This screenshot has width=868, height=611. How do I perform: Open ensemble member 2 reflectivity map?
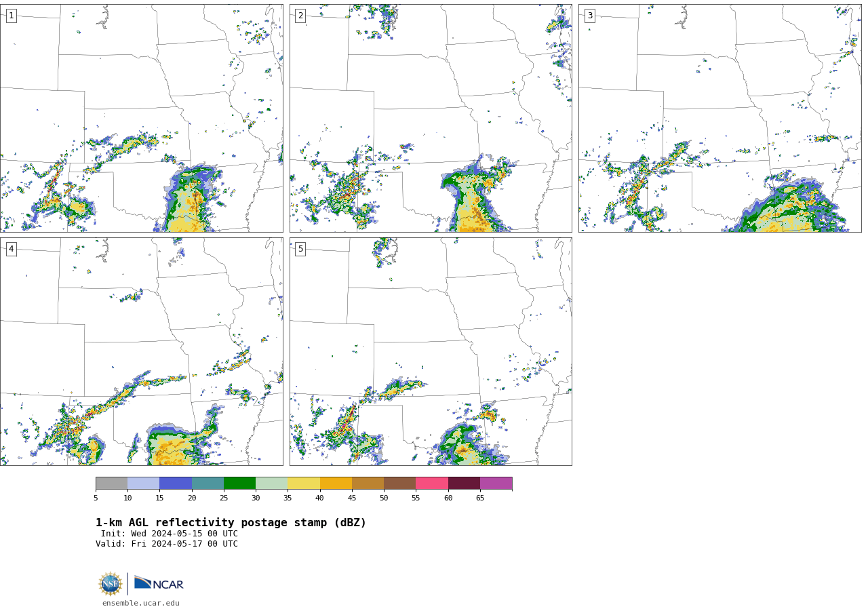[x=431, y=119]
